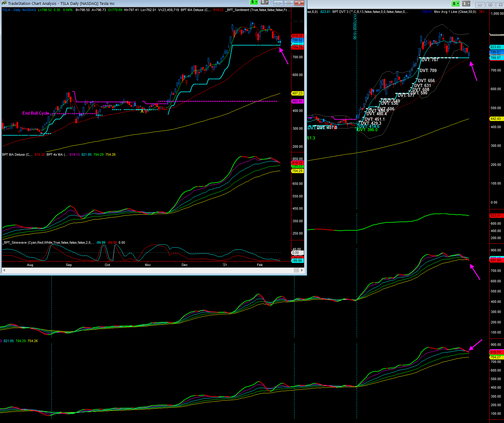Click the 'BPT MA Deluxe' label in the top pane
The image size is (504, 423).
click(x=196, y=10)
